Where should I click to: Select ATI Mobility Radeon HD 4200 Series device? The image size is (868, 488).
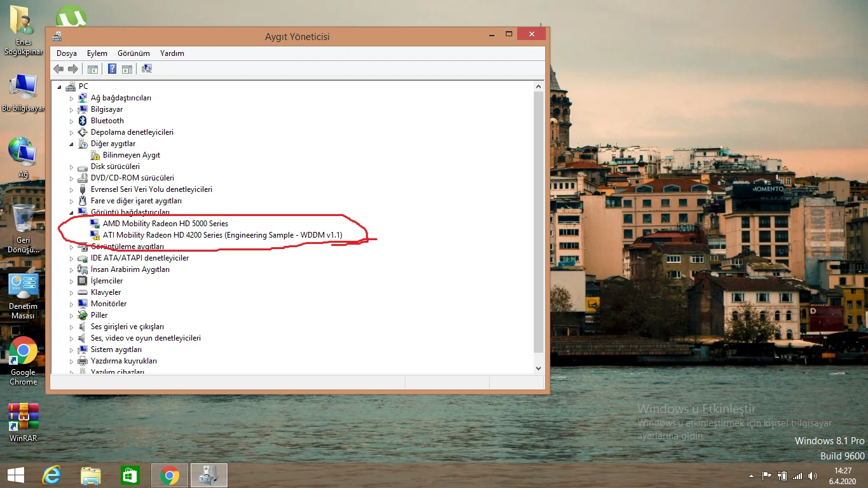click(222, 235)
